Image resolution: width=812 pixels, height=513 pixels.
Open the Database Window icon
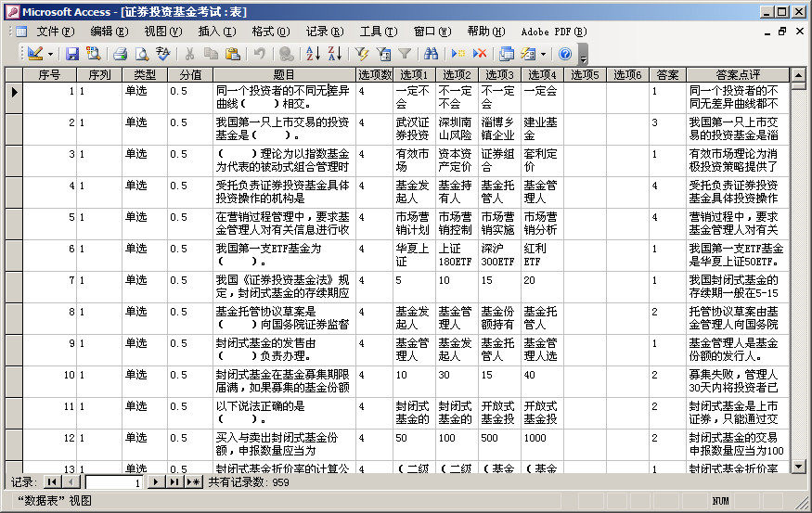[x=507, y=53]
